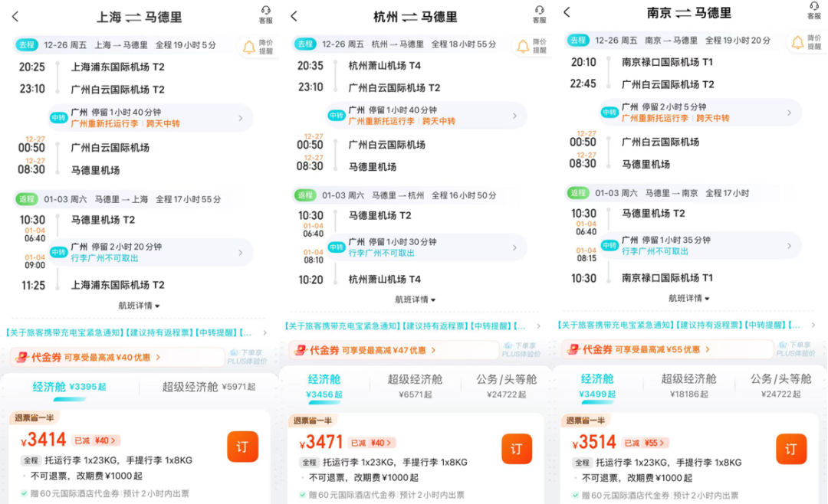Tap the 订 button for the ¥3514 南京 fare
The height and width of the screenshot is (504, 828).
pos(791,447)
